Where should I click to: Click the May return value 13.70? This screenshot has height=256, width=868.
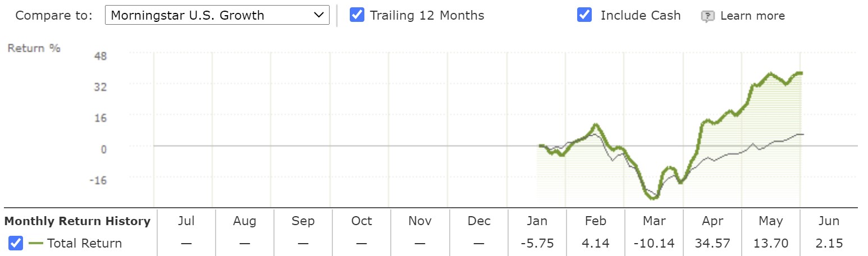point(771,244)
